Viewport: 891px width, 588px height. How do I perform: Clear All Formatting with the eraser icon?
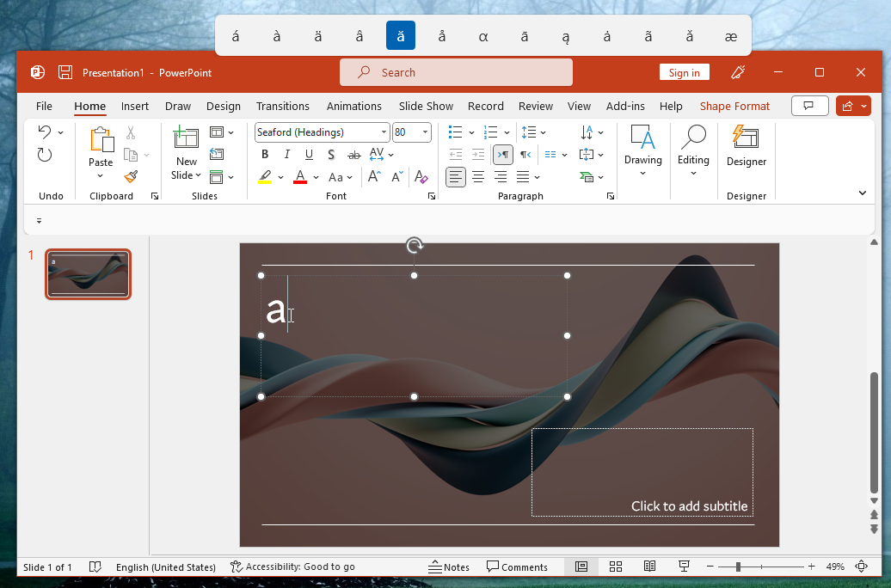click(422, 176)
